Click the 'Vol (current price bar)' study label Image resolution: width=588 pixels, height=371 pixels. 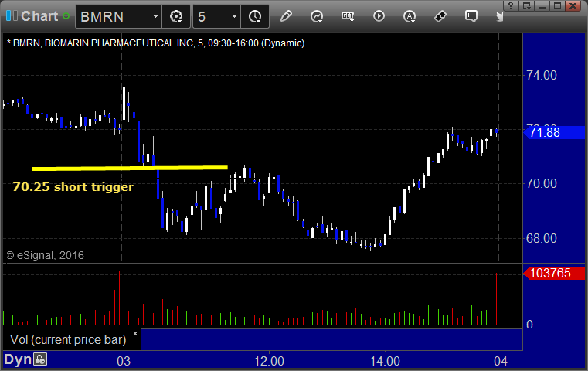tap(68, 339)
